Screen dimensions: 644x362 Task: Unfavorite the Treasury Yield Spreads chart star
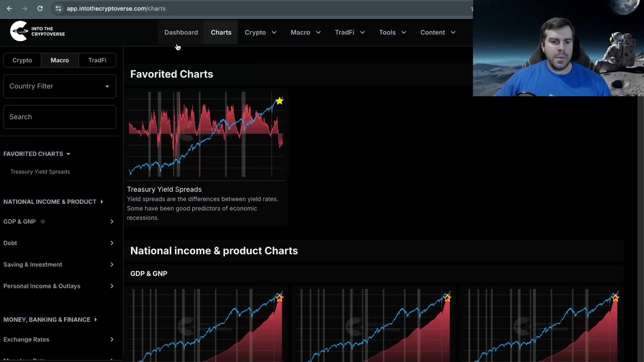tap(279, 101)
